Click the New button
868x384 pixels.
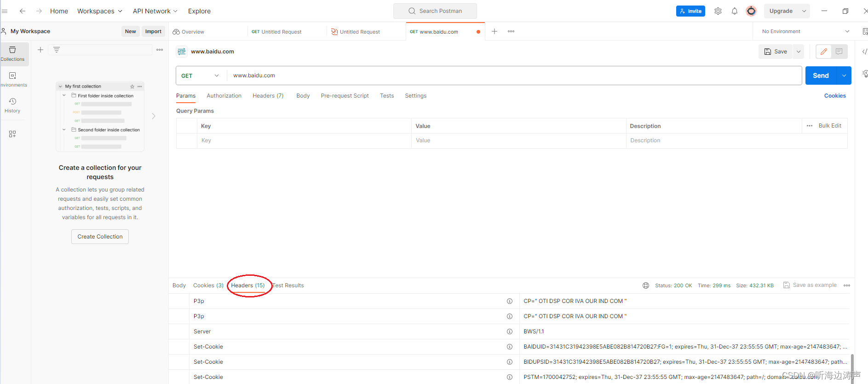(131, 31)
